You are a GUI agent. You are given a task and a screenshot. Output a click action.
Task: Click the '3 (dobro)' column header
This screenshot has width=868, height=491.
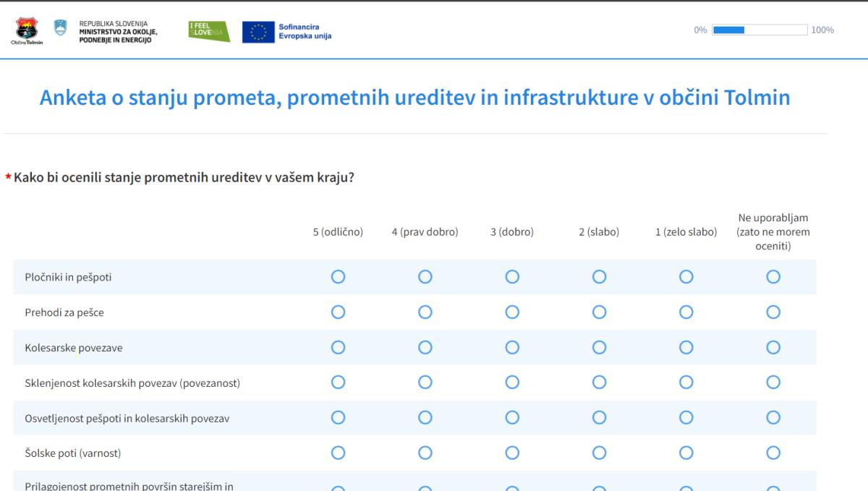[512, 232]
